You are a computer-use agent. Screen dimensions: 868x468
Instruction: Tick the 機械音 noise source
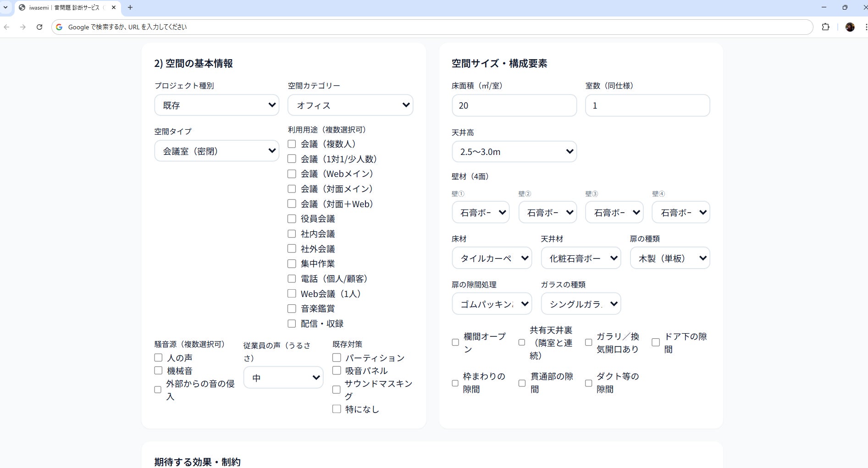158,370
